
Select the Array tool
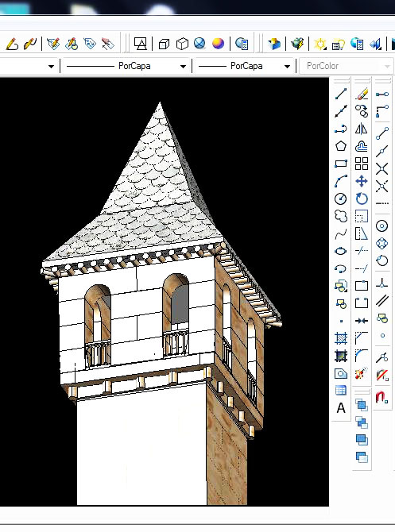[362, 164]
